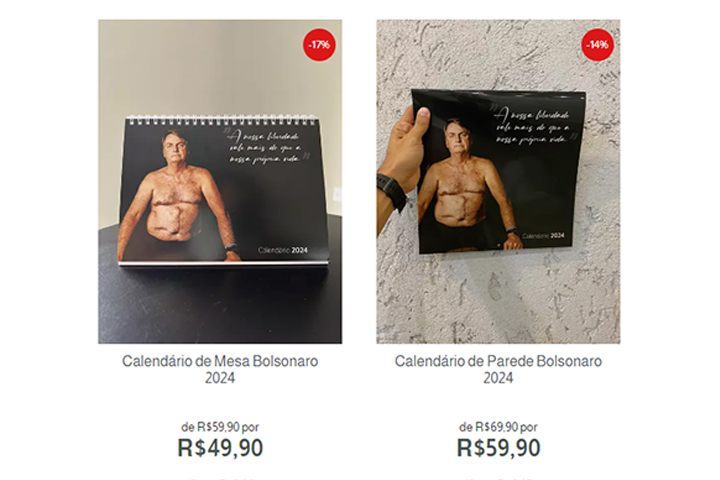Click the hand holding the wall calendar
The image size is (720, 480).
pyautogui.click(x=404, y=152)
